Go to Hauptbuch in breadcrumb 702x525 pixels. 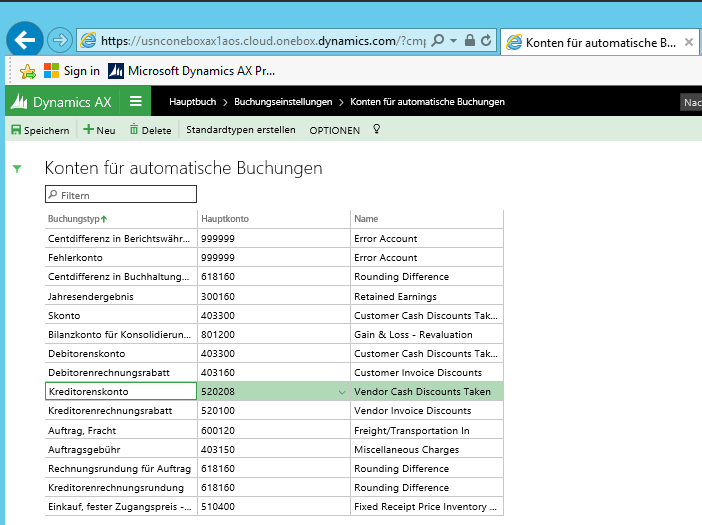(x=192, y=102)
